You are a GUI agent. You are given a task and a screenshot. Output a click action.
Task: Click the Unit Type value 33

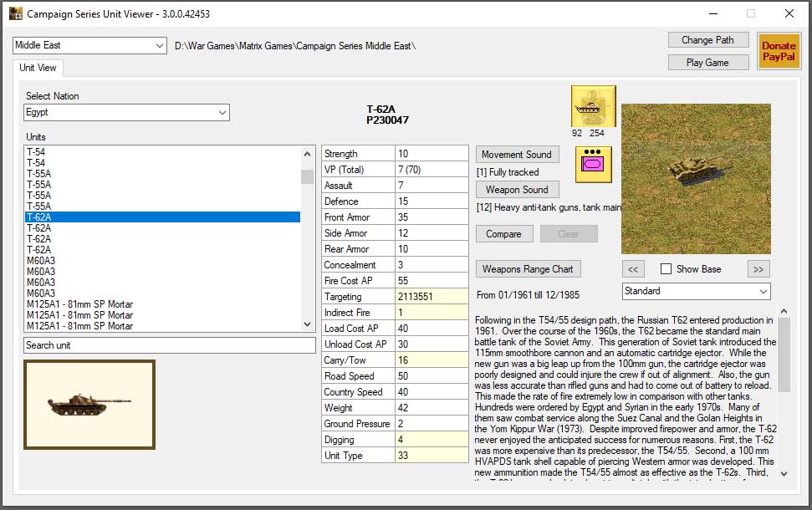click(x=432, y=455)
